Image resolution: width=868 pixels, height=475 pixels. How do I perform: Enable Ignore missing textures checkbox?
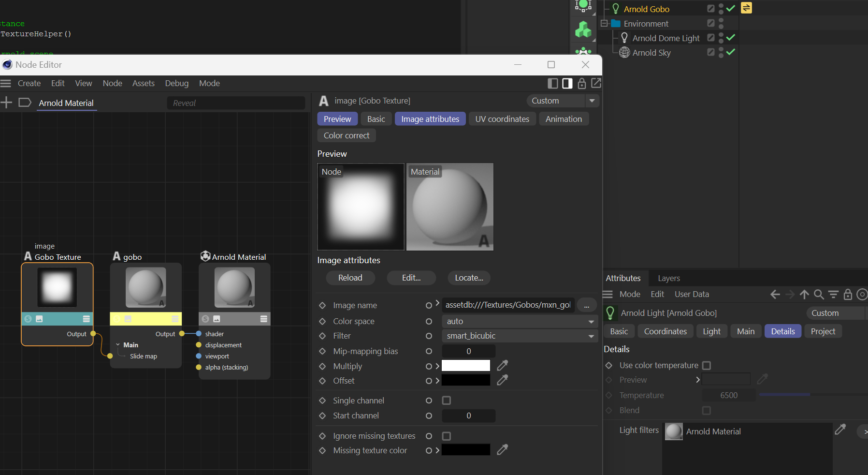pos(447,436)
